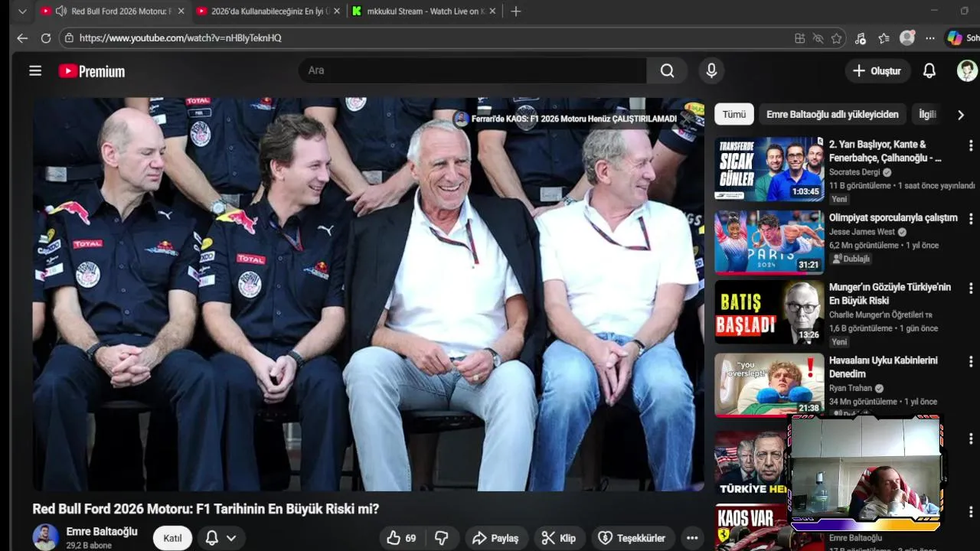Open options for Olimpiyat sporcularıyla video

pos(971,219)
